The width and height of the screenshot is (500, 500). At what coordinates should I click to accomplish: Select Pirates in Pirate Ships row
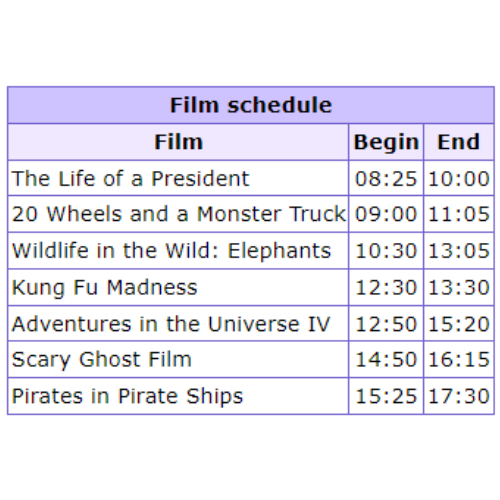click(x=251, y=396)
